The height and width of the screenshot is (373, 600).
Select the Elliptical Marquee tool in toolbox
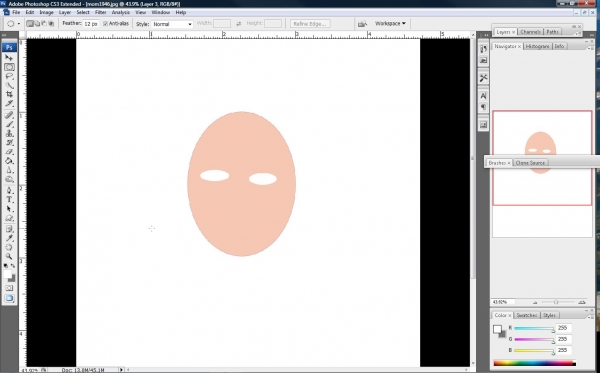click(9, 67)
